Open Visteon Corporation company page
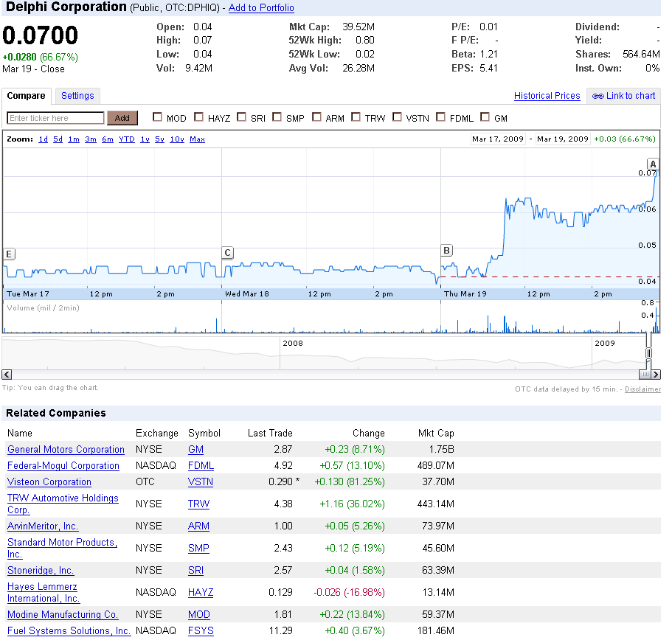The height and width of the screenshot is (640, 672). click(x=49, y=482)
